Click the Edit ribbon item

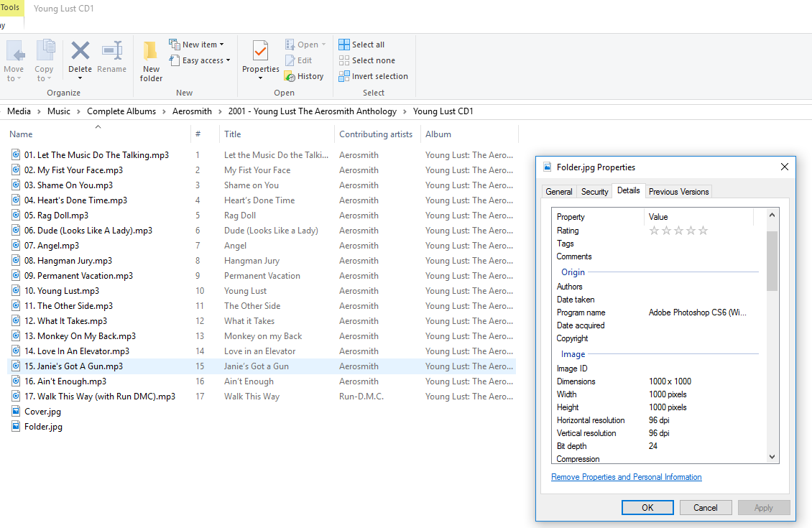tap(299, 60)
